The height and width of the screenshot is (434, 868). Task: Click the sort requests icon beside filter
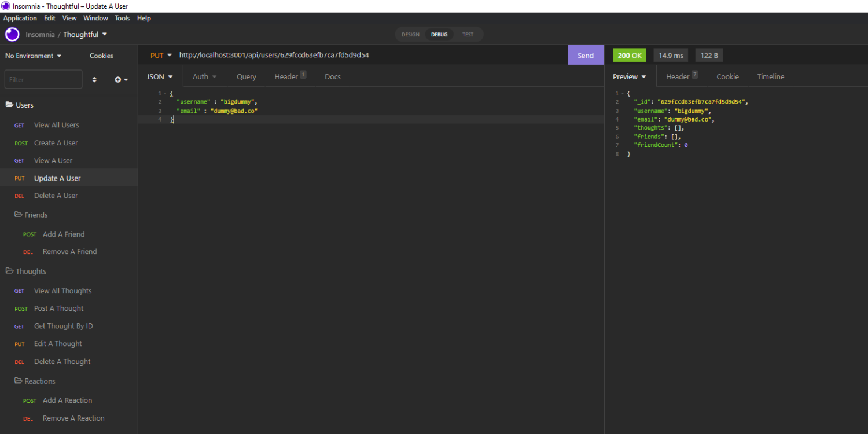pos(94,80)
